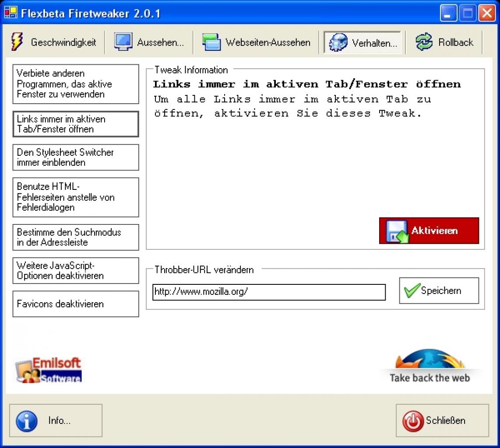Open the Geschwindigkeit tab
Image resolution: width=500 pixels, height=448 pixels.
(x=54, y=42)
